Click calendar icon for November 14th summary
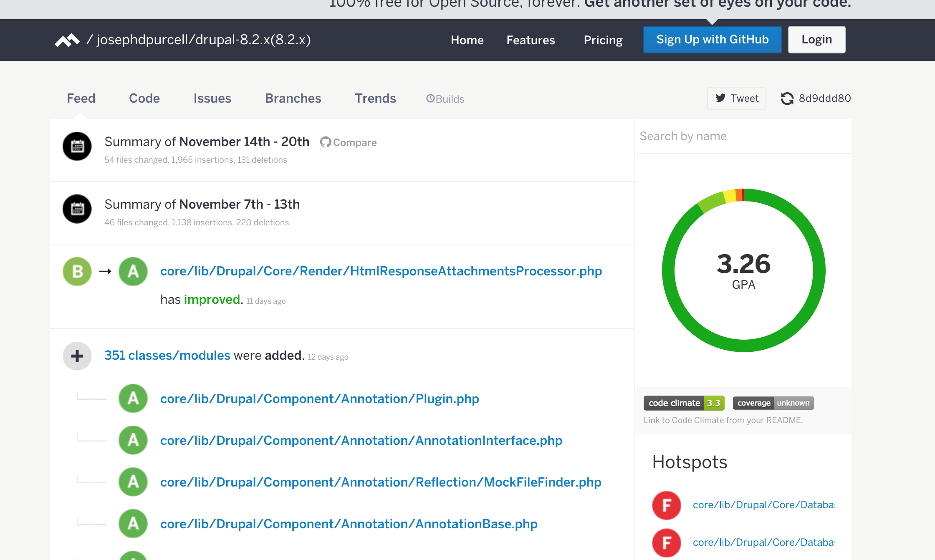Viewport: 935px width, 560px height. pyautogui.click(x=77, y=146)
